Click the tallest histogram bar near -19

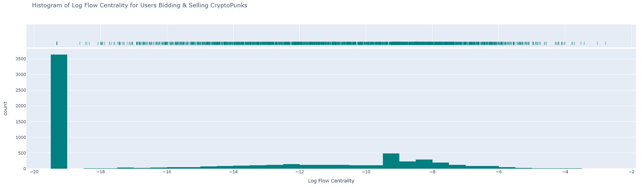point(59,111)
